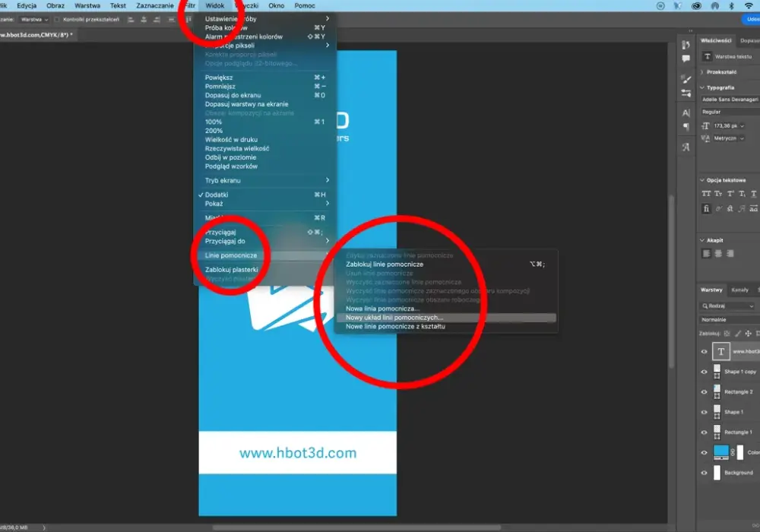Click align horizontal centers icon in options bar

click(x=144, y=20)
